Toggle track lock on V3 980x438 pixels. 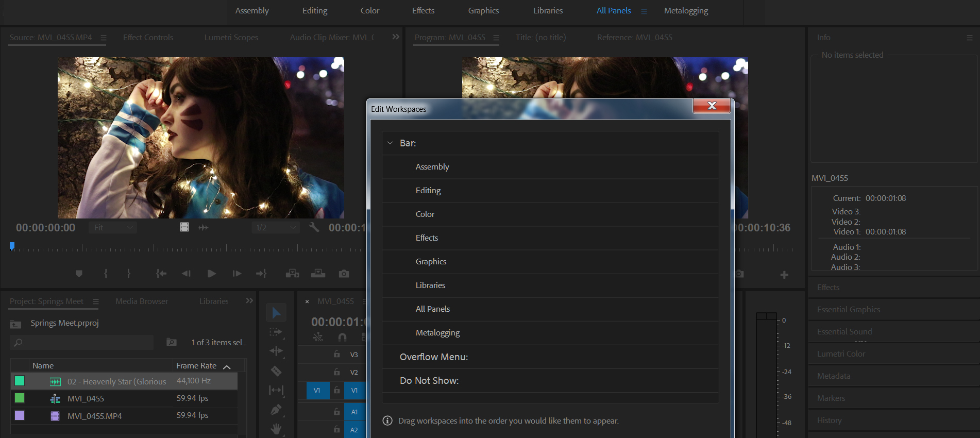coord(336,355)
